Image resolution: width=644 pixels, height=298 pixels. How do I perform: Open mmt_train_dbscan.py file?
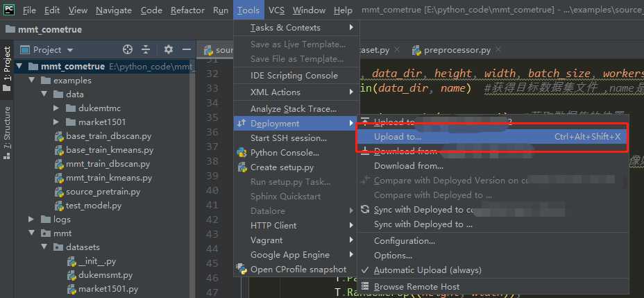[x=108, y=164]
